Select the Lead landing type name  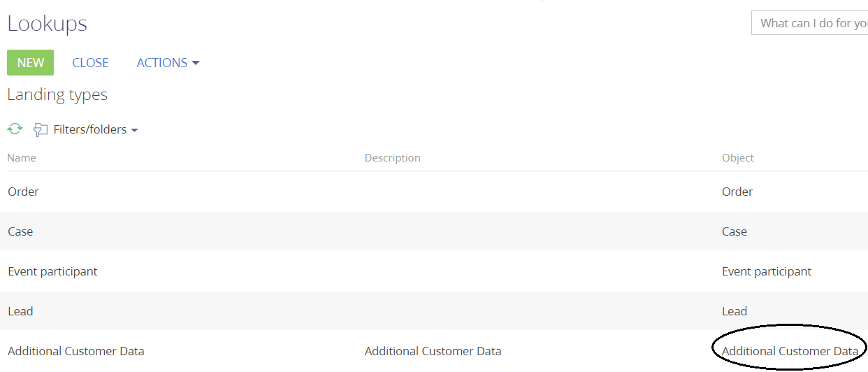[x=20, y=311]
